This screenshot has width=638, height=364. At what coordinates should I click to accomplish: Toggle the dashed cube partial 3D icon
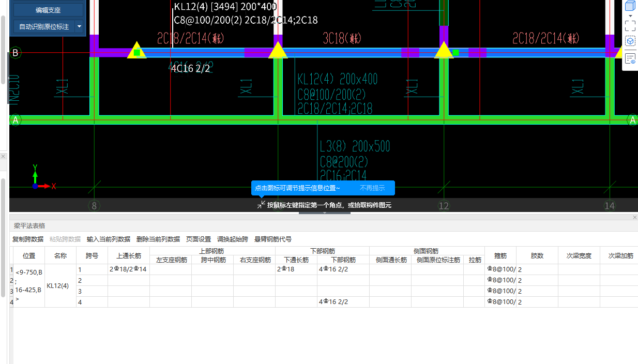(630, 41)
